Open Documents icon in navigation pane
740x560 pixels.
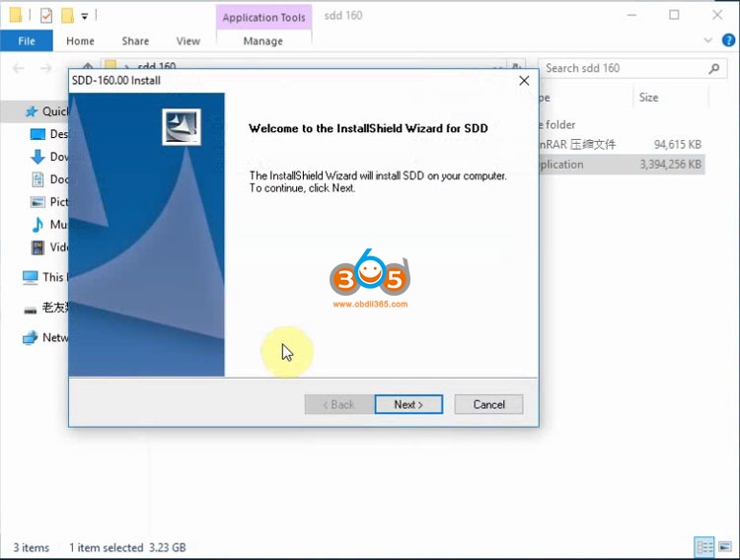[x=37, y=179]
